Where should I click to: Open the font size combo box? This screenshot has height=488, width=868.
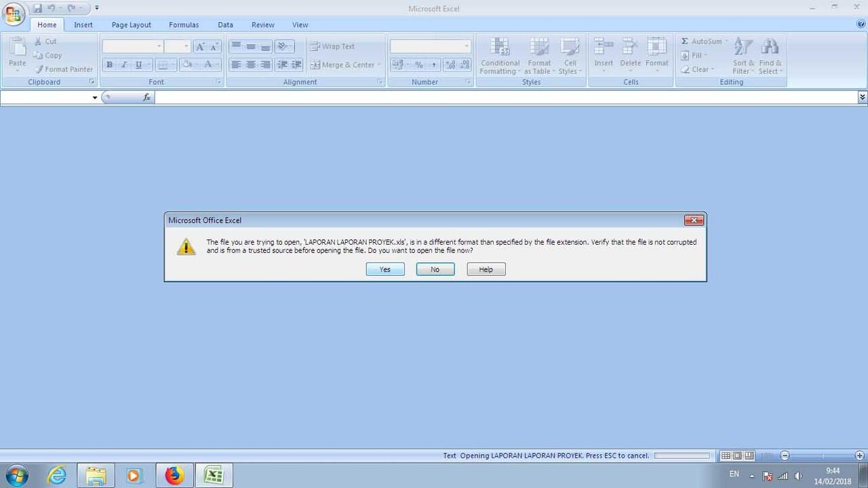click(x=177, y=46)
